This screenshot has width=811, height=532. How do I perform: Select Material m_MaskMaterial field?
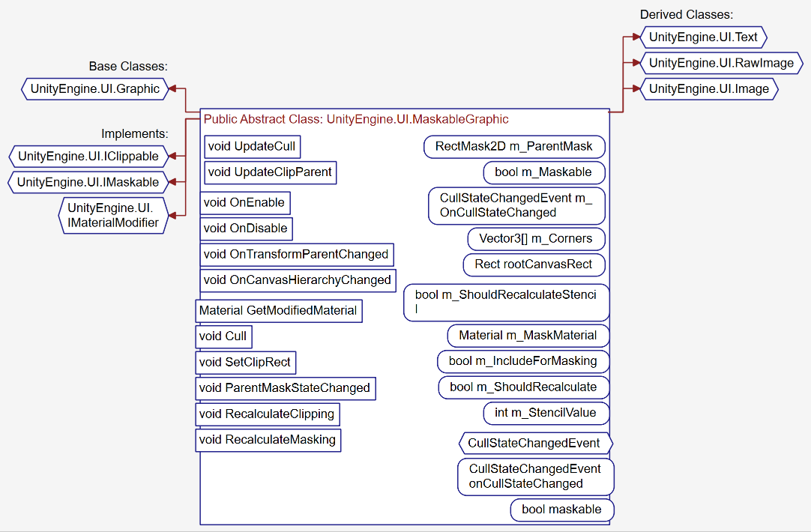tap(528, 336)
